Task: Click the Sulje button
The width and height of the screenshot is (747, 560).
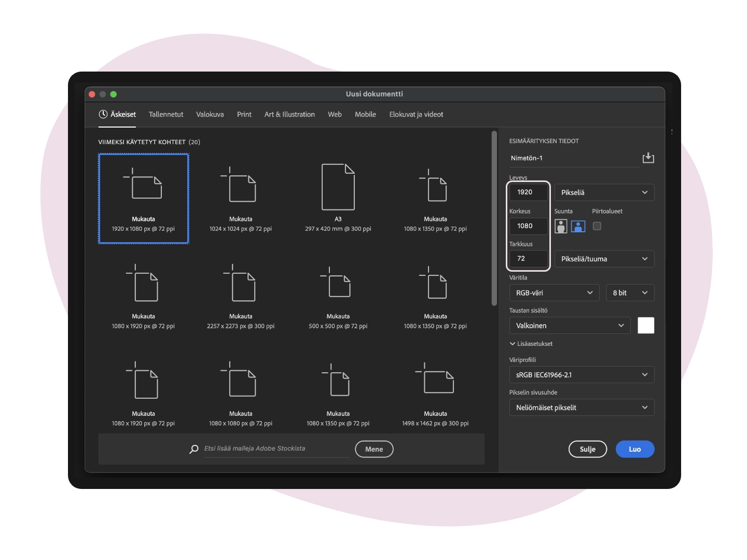Action: click(x=588, y=449)
